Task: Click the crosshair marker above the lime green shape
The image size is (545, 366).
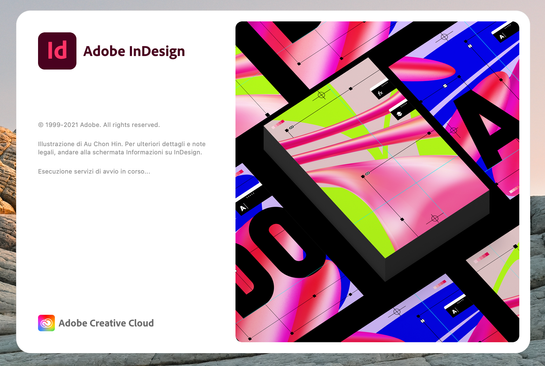Action: click(321, 95)
